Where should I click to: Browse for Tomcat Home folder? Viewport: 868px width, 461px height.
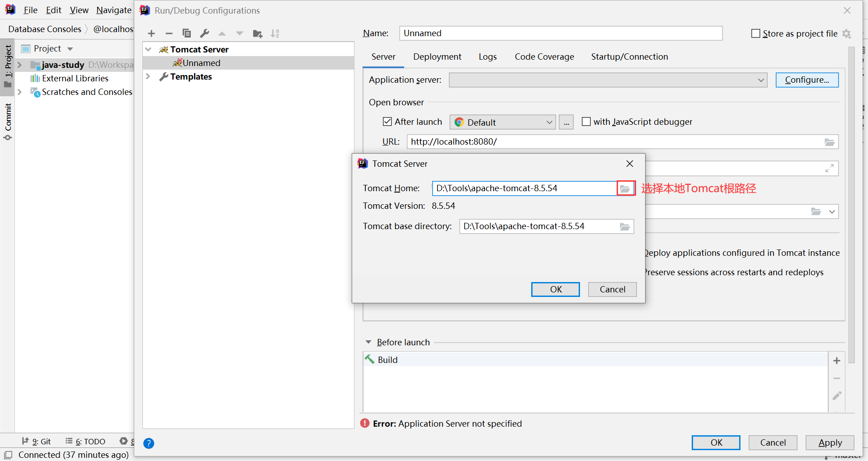coord(625,188)
